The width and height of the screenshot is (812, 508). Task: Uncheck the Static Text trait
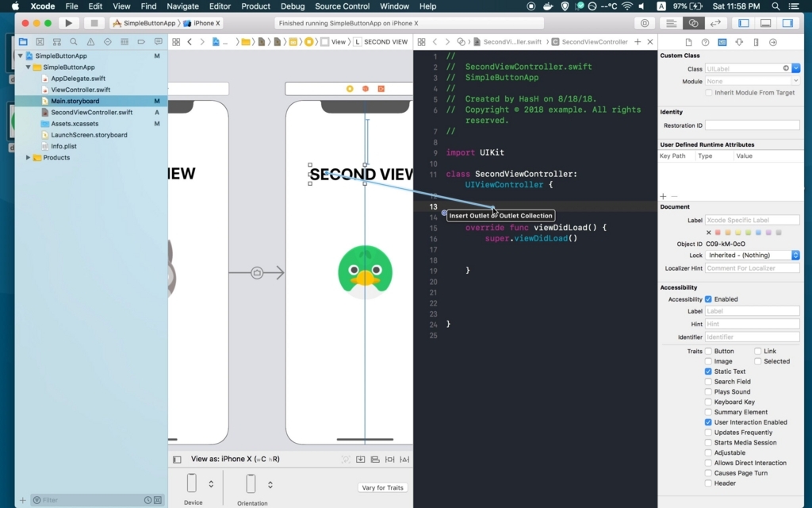coord(708,371)
